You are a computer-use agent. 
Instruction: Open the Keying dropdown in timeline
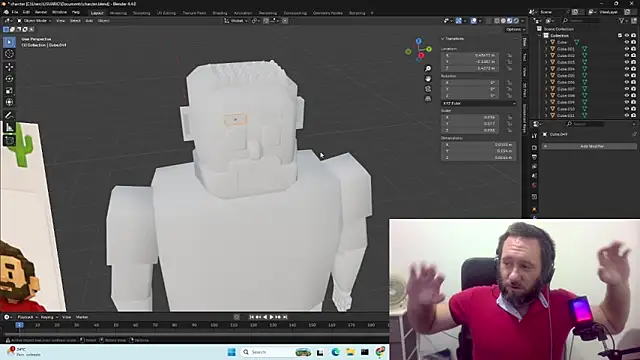tap(49, 317)
